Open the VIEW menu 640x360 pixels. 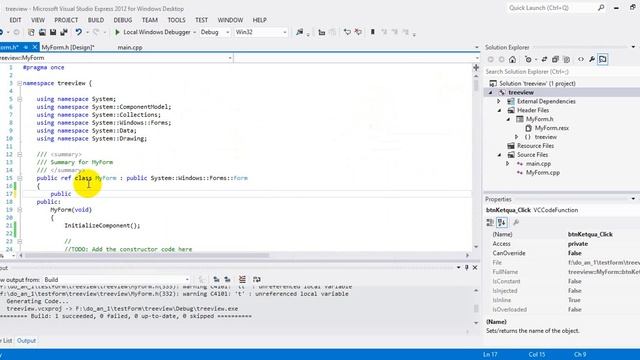coord(38,20)
